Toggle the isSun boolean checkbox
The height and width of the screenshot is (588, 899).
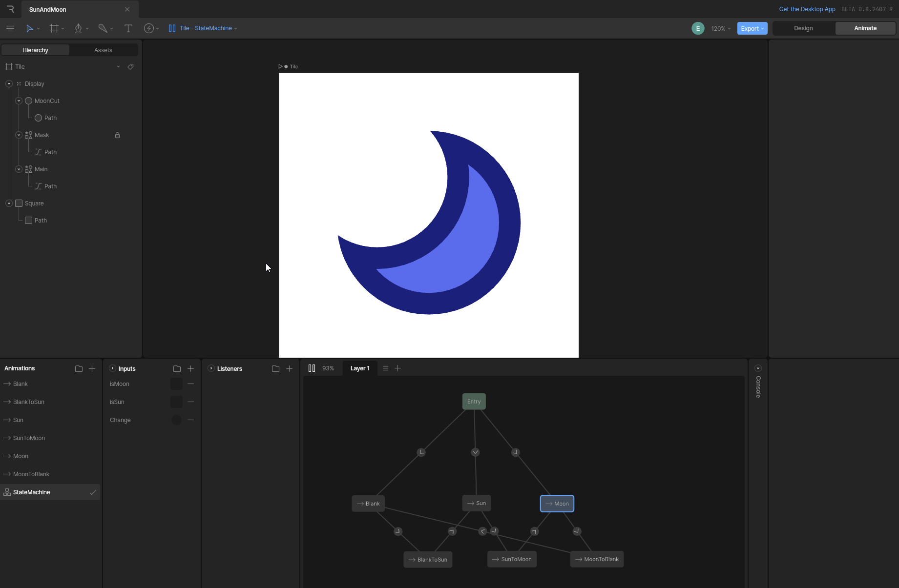click(176, 402)
